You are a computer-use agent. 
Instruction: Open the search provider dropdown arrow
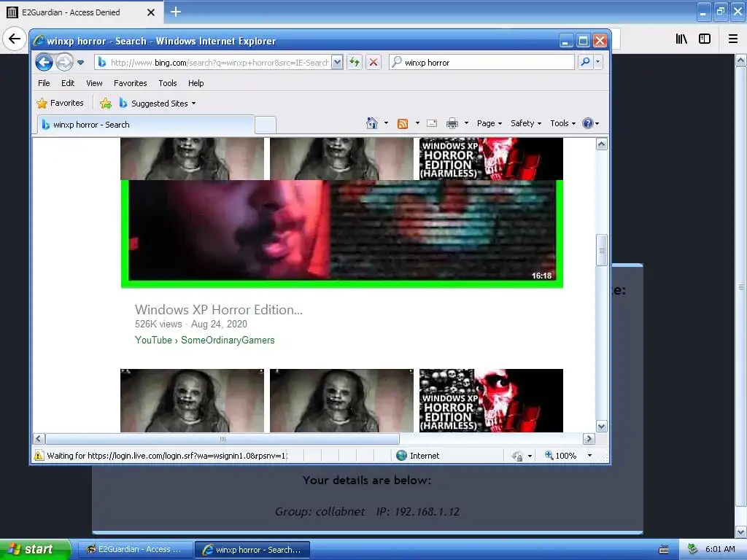click(x=598, y=63)
